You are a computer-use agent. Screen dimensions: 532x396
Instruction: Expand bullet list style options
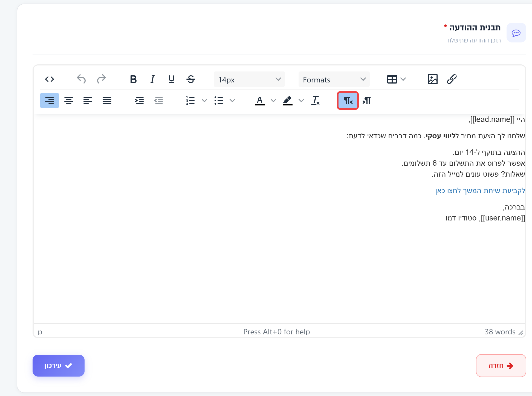232,101
